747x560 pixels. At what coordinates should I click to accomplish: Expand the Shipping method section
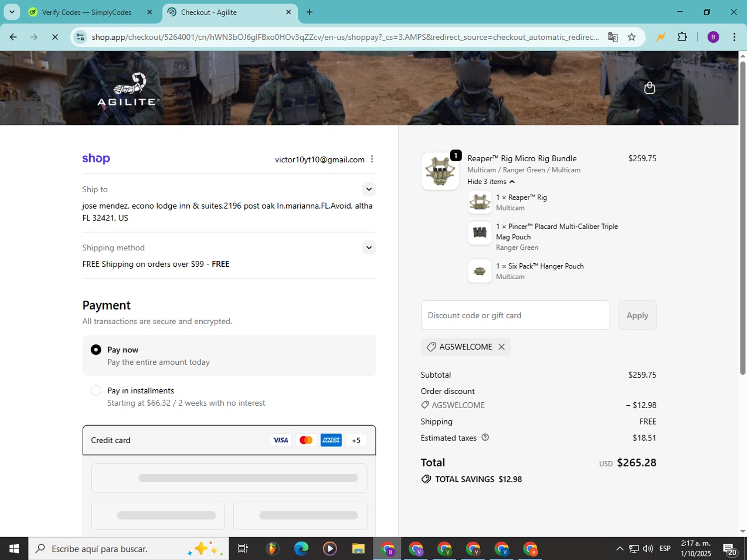369,247
